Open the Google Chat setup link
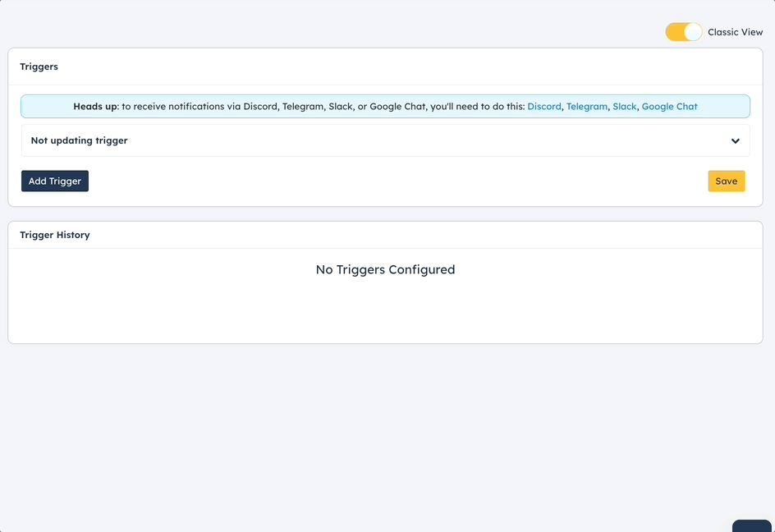The image size is (775, 532). point(669,106)
